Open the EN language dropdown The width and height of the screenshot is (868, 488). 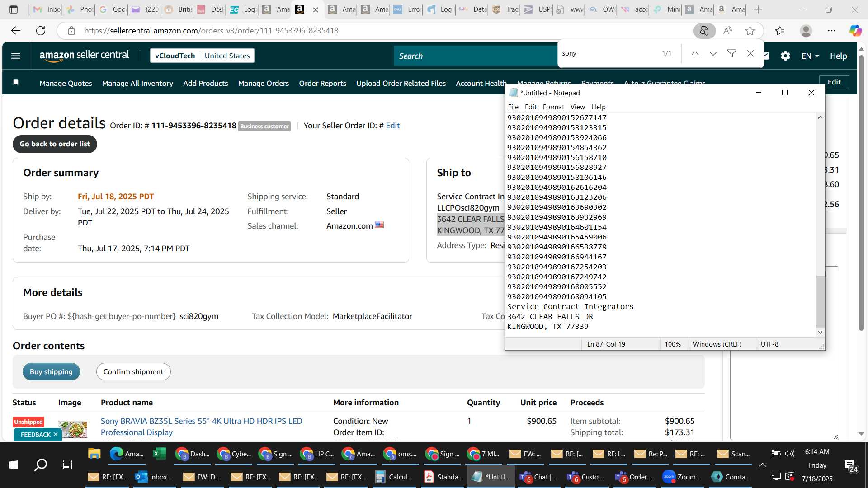click(810, 56)
